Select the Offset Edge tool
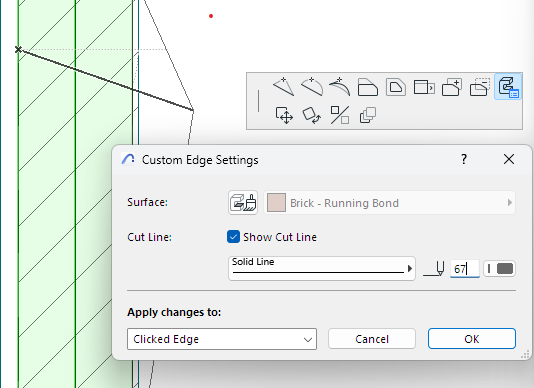 click(367, 87)
